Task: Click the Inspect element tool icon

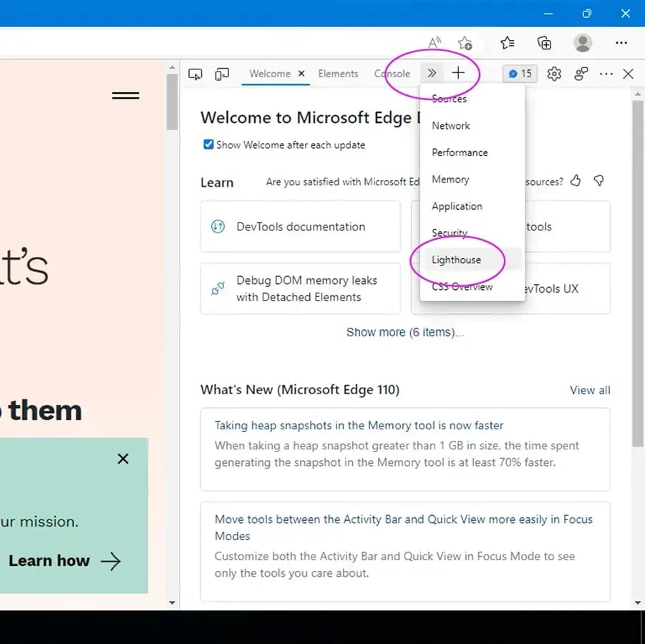Action: pos(195,74)
